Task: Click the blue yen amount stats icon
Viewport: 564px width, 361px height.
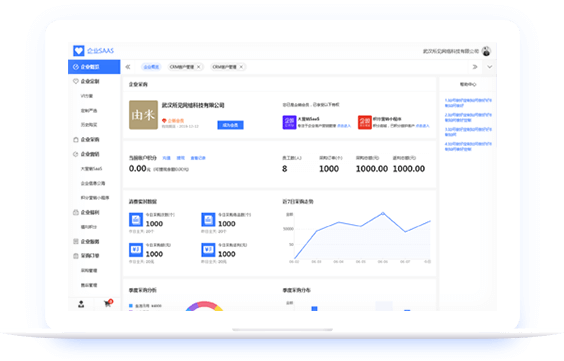Action: (136, 250)
